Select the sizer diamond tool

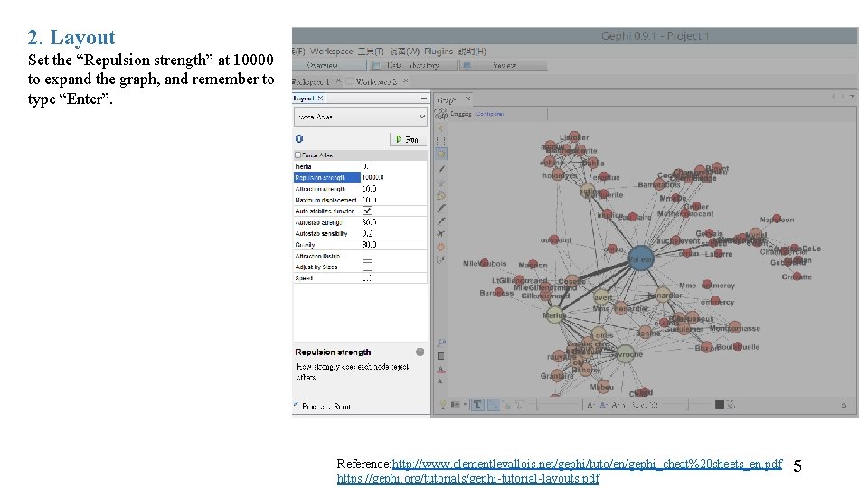tap(441, 182)
